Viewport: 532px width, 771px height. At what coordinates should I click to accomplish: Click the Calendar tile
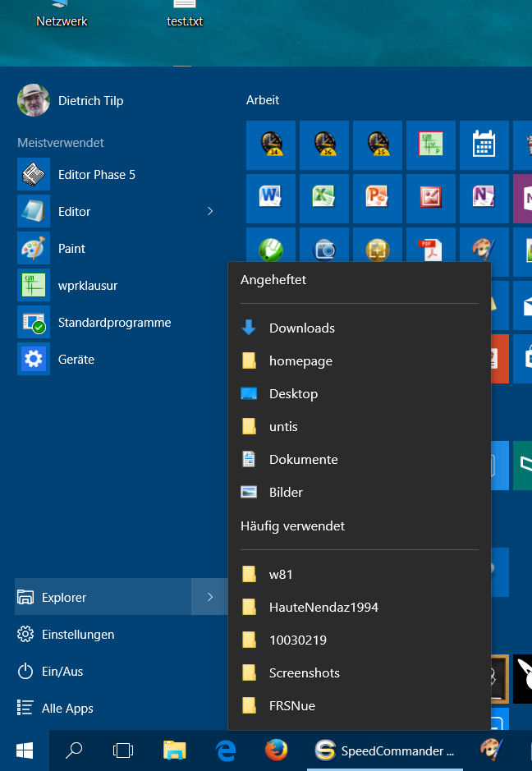point(484,145)
